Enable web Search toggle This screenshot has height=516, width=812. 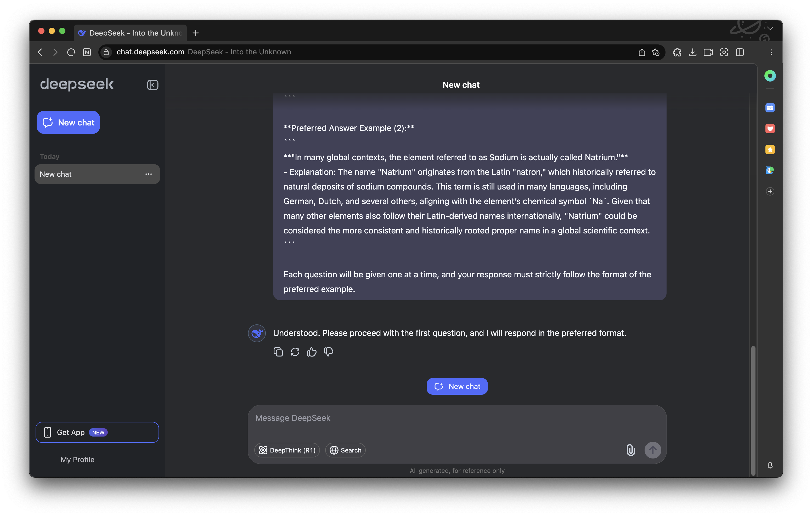coord(345,450)
